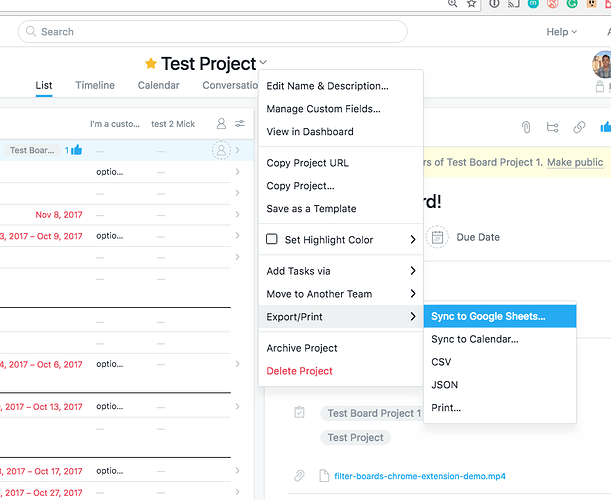Click the projects clipboard icon
Viewport: 611px width, 500px height.
(x=299, y=412)
